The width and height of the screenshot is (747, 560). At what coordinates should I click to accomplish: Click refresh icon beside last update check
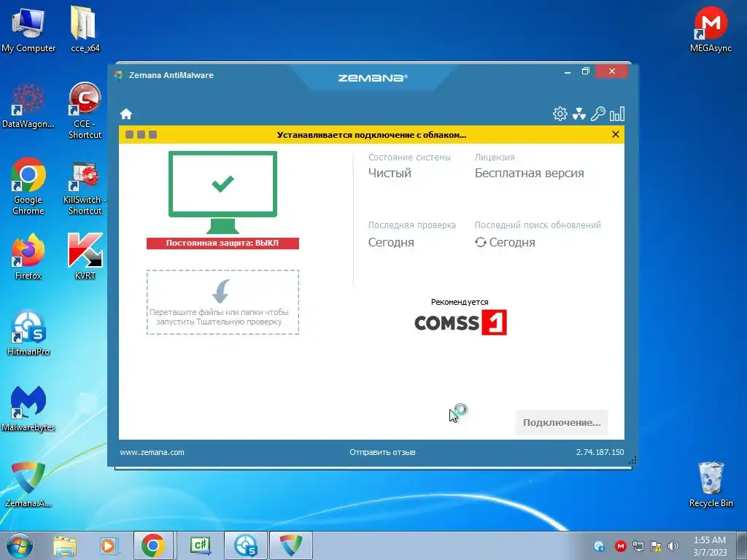(480, 242)
